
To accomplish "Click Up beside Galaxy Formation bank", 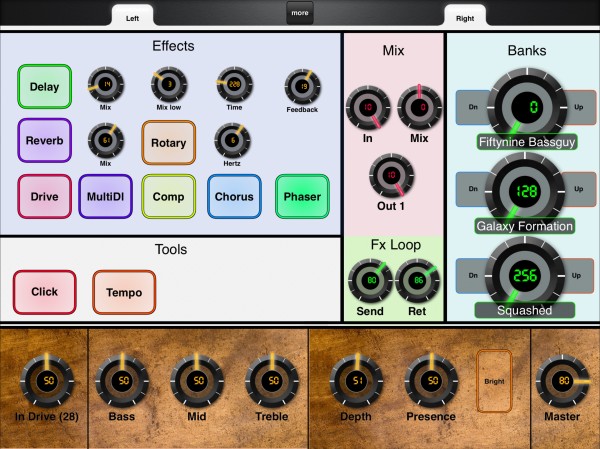I will (579, 189).
